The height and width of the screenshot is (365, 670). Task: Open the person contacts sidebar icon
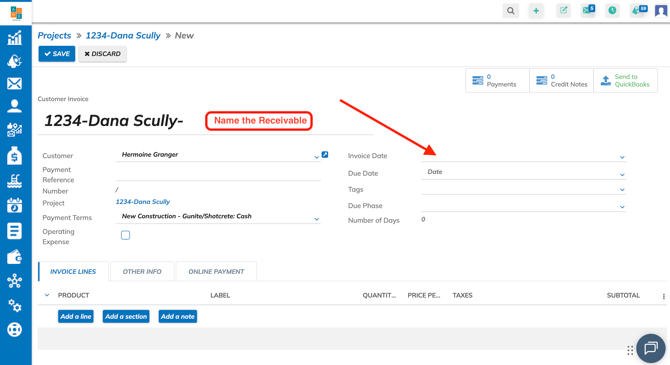click(15, 106)
